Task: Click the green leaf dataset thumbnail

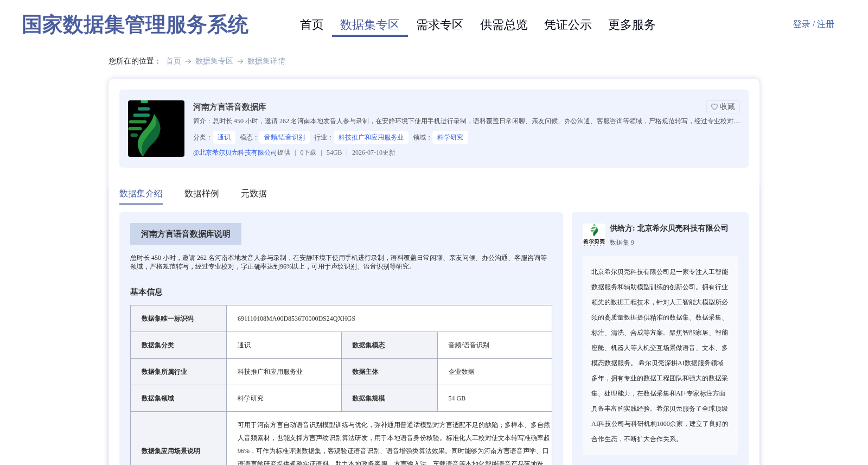Action: [x=156, y=129]
